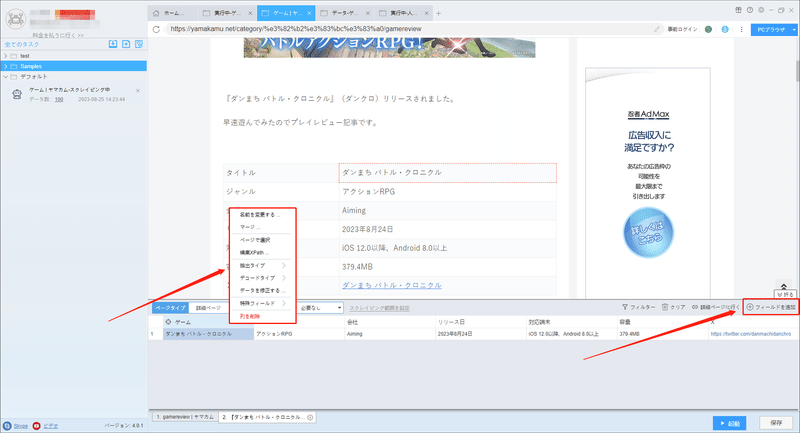This screenshot has height=433, width=800.
Task: Expand the 特殊フィールド submenu
Action: 262,303
